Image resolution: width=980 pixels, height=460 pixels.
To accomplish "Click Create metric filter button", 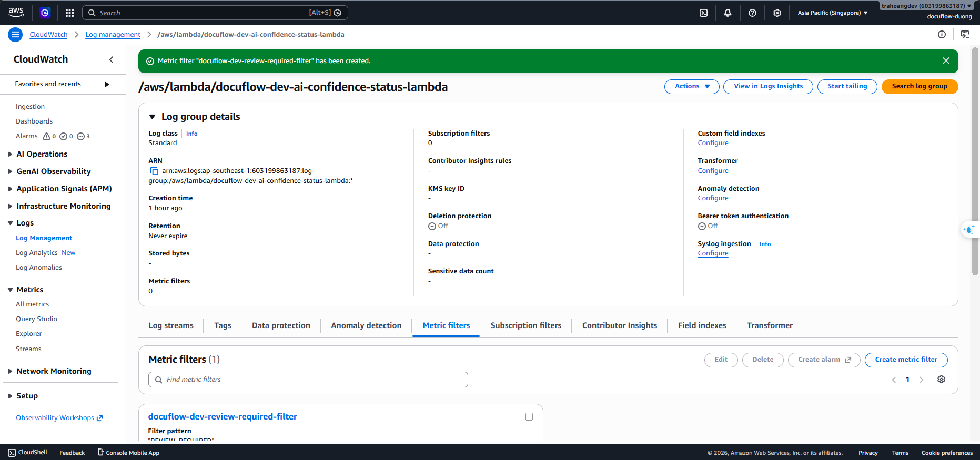I will [906, 360].
